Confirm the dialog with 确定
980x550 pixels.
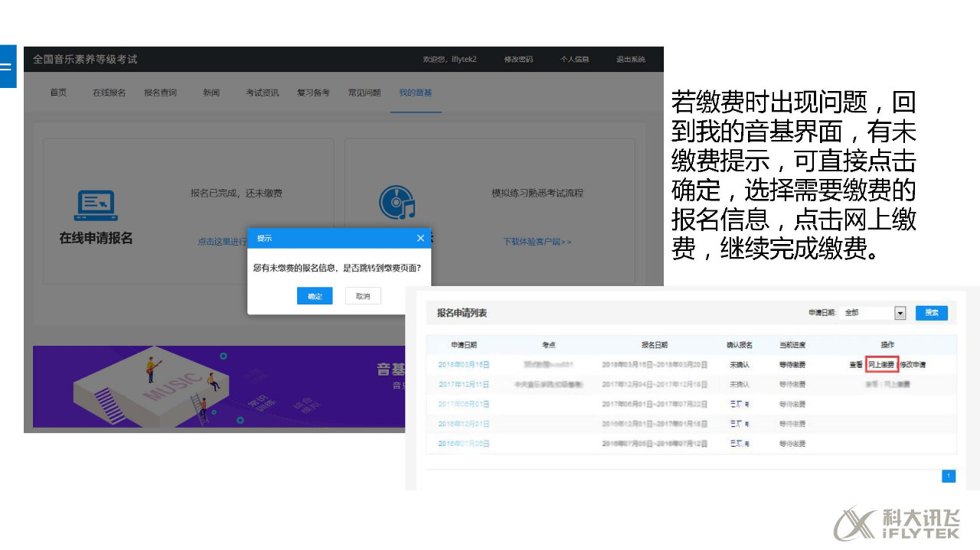315,296
